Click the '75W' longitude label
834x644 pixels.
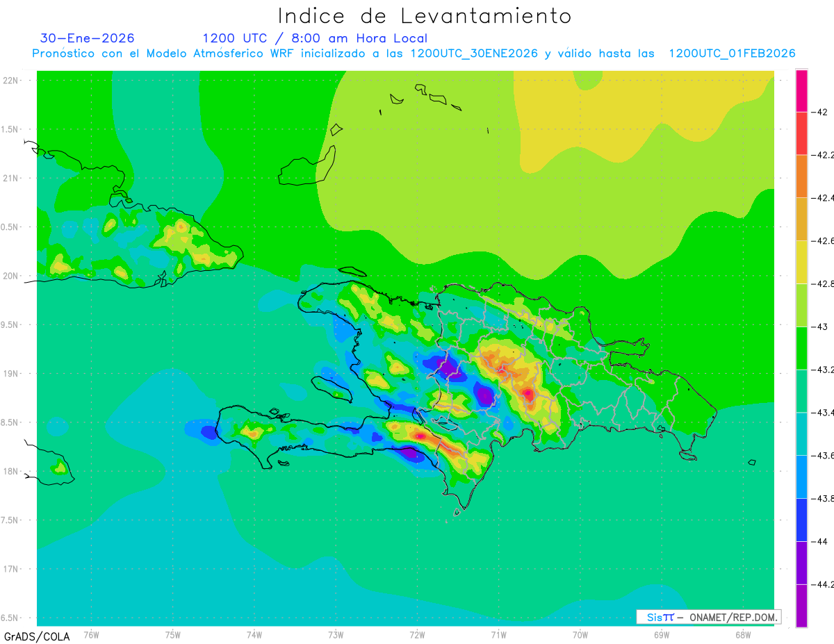point(173,634)
